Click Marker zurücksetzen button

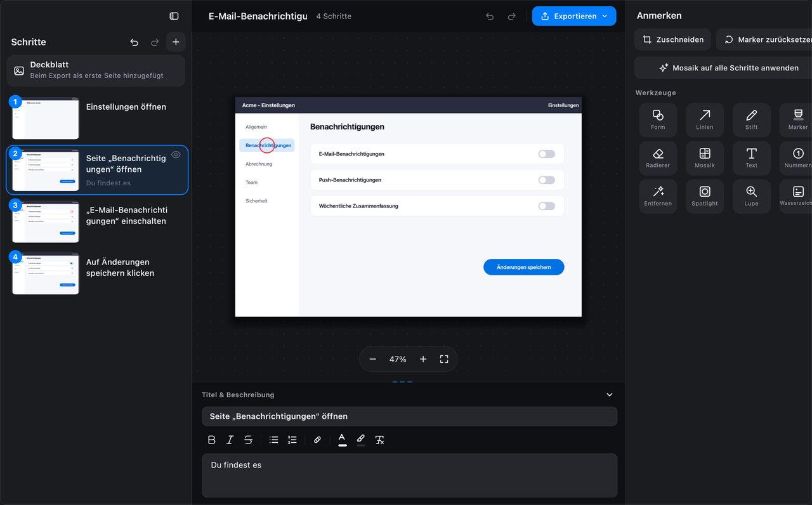pyautogui.click(x=764, y=39)
